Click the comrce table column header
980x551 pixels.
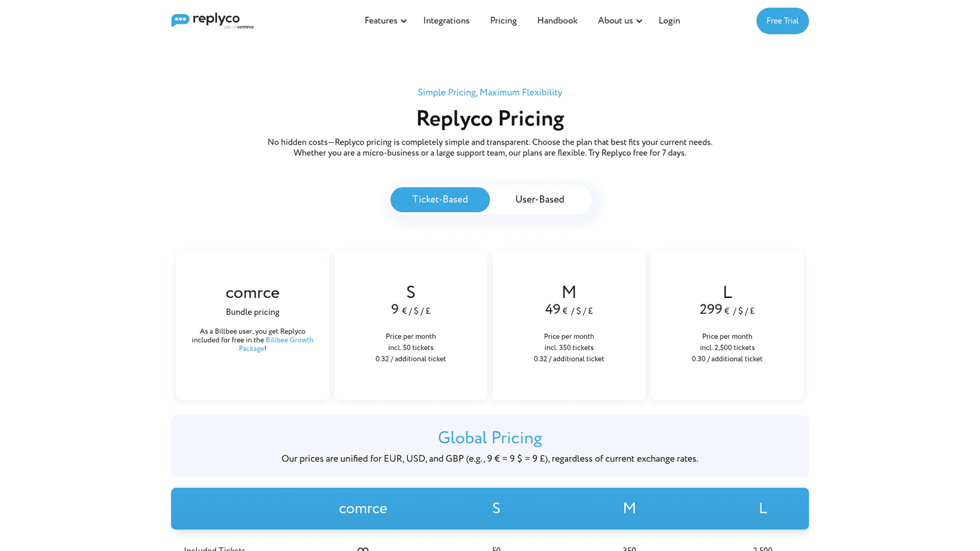(x=363, y=508)
